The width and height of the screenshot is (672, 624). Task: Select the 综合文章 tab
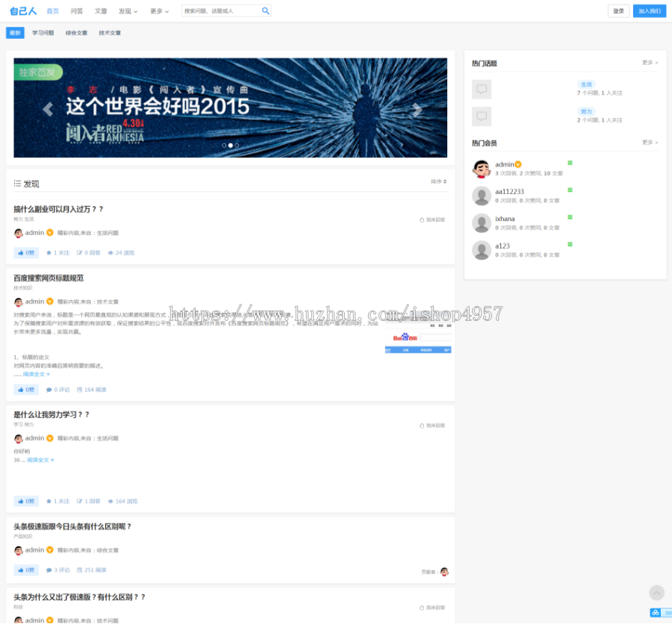coord(76,33)
